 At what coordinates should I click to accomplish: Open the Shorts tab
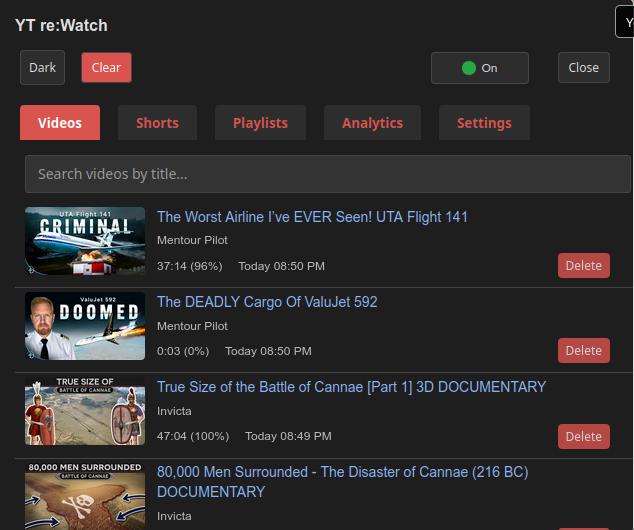157,123
